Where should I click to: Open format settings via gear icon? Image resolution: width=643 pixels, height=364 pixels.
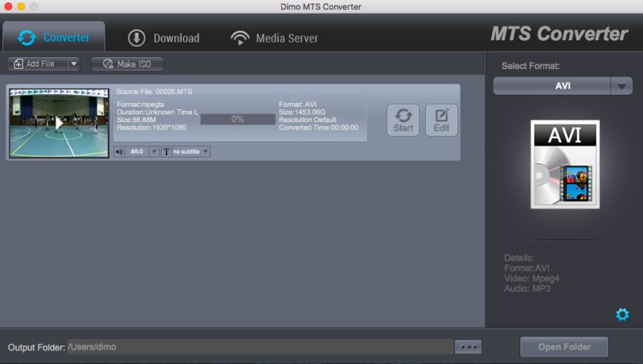pyautogui.click(x=622, y=314)
